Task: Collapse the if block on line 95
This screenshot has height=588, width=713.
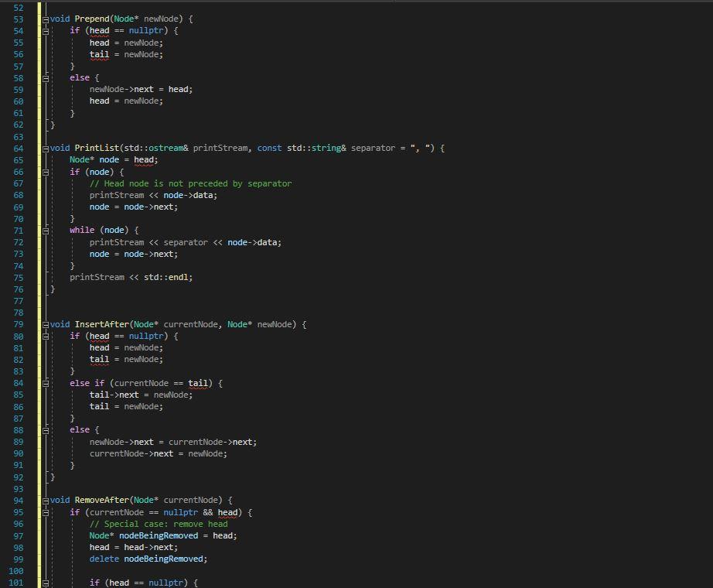Action: tap(46, 513)
